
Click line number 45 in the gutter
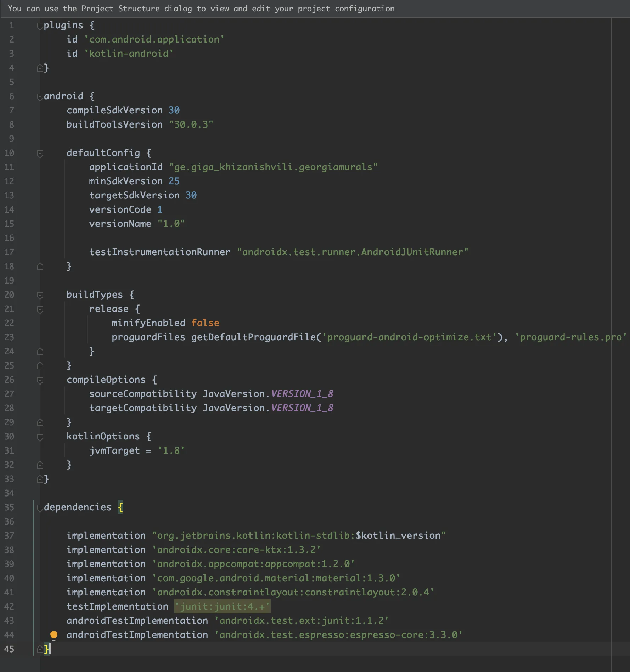coord(9,649)
